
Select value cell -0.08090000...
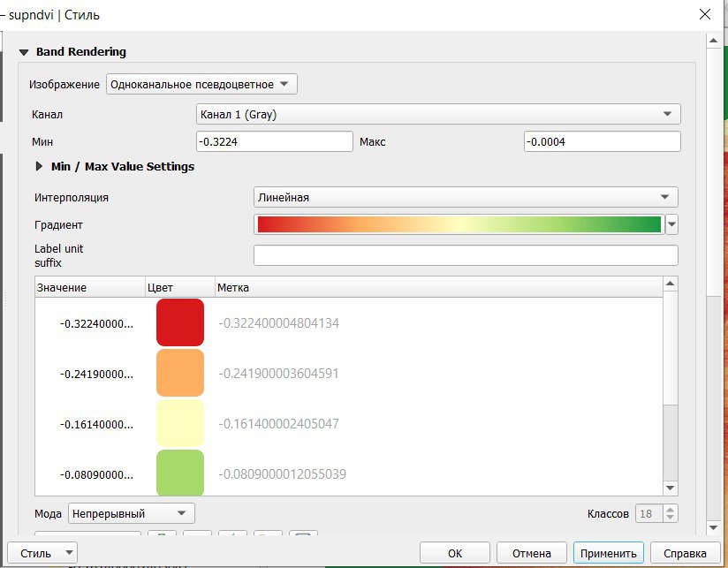pyautogui.click(x=96, y=474)
